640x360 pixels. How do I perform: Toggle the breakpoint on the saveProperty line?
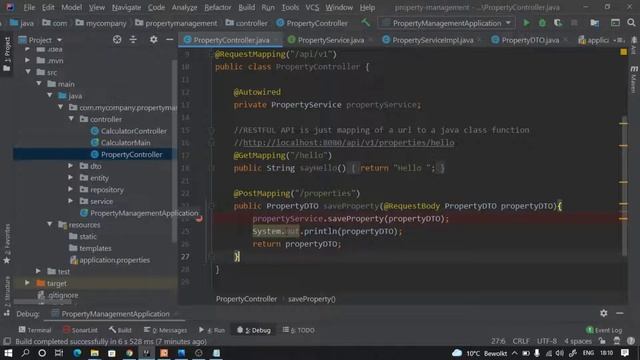click(199, 219)
